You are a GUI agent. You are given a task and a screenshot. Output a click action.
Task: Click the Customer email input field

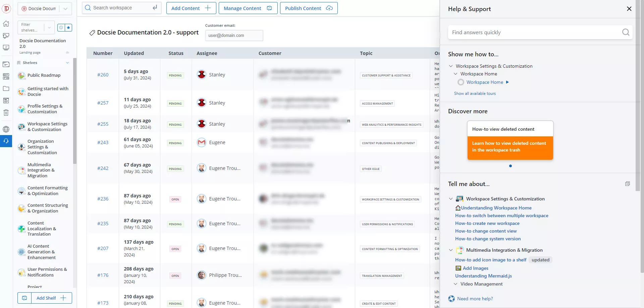pos(234,36)
